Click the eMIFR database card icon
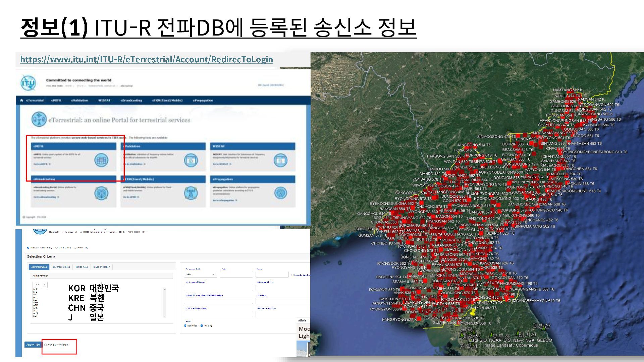Viewport: 644px width, 362px height. [x=101, y=161]
